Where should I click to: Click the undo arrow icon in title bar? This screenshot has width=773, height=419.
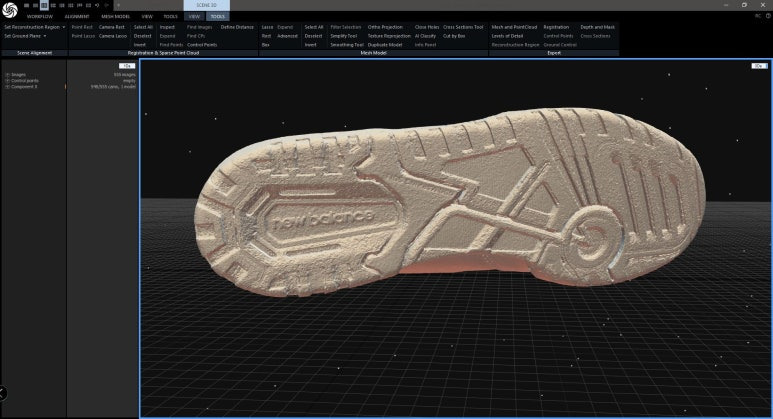(x=97, y=5)
